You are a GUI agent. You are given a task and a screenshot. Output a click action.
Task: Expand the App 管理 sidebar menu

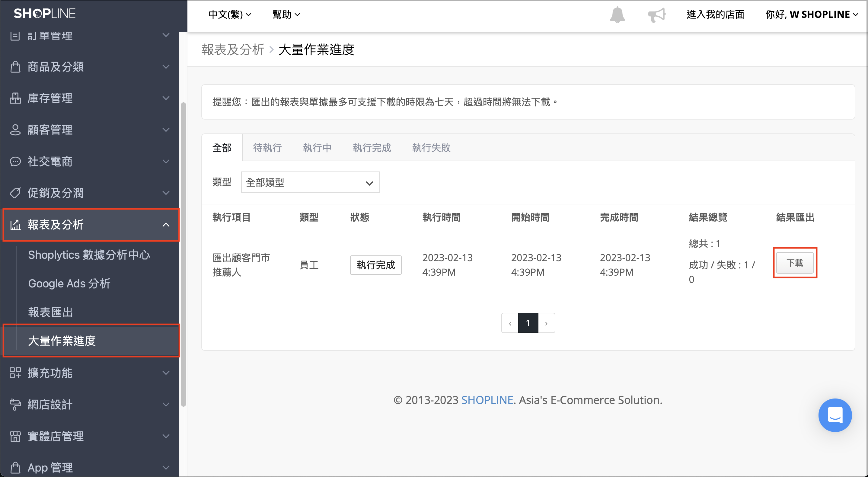[166, 468]
